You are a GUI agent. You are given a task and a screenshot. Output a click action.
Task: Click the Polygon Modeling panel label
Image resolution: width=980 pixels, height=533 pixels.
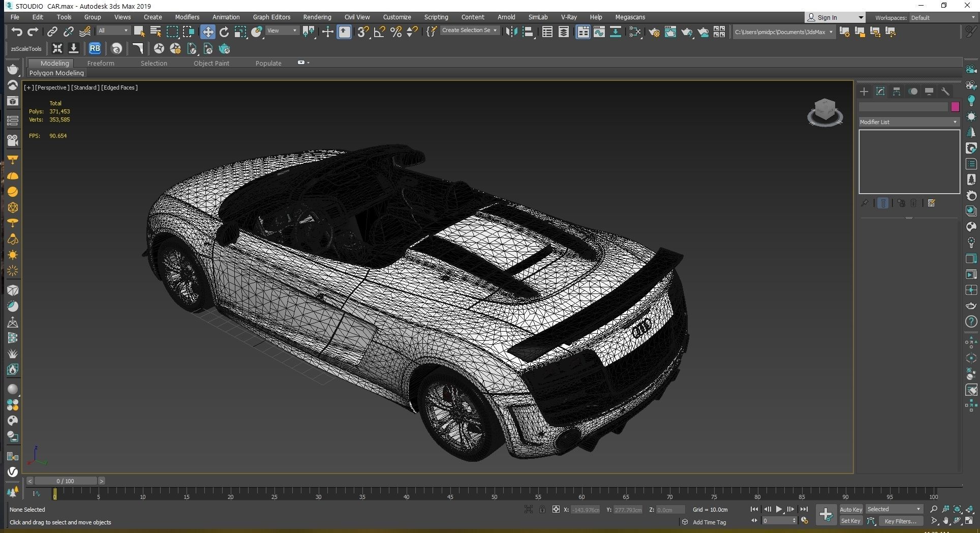click(56, 73)
